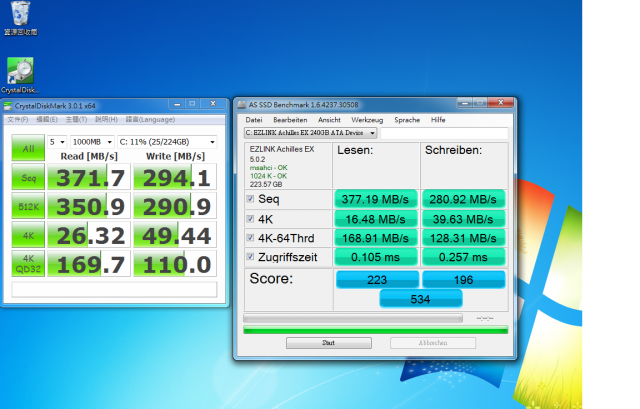Click the gray progress bar above the green one

point(353,318)
